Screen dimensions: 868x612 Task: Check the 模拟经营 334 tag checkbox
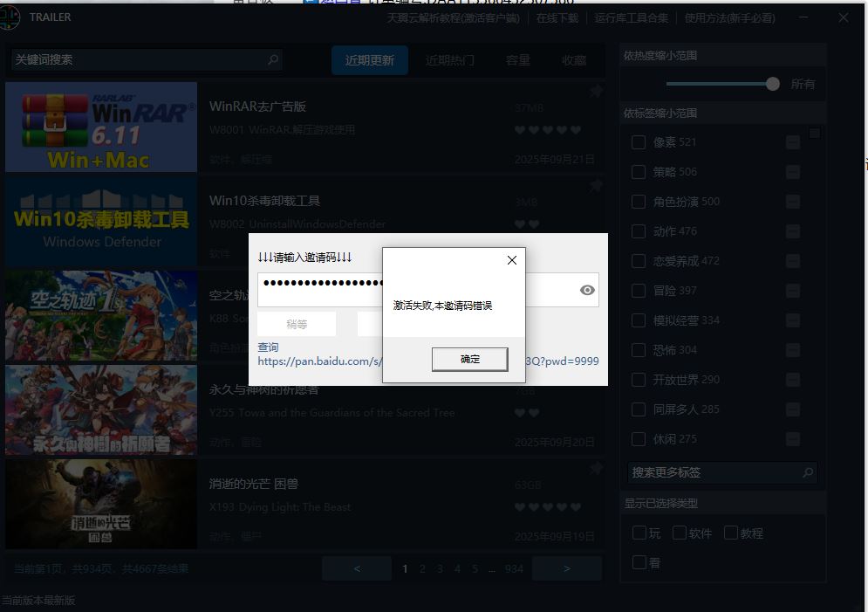(x=639, y=320)
